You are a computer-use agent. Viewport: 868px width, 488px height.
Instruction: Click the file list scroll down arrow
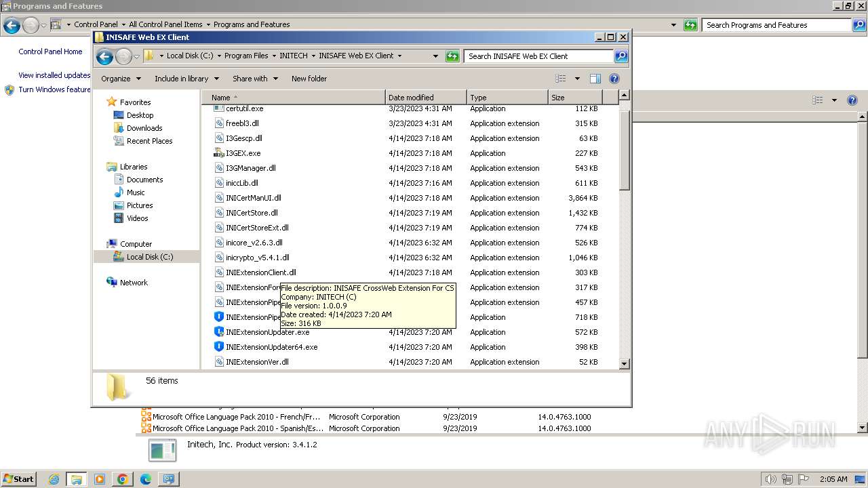625,364
